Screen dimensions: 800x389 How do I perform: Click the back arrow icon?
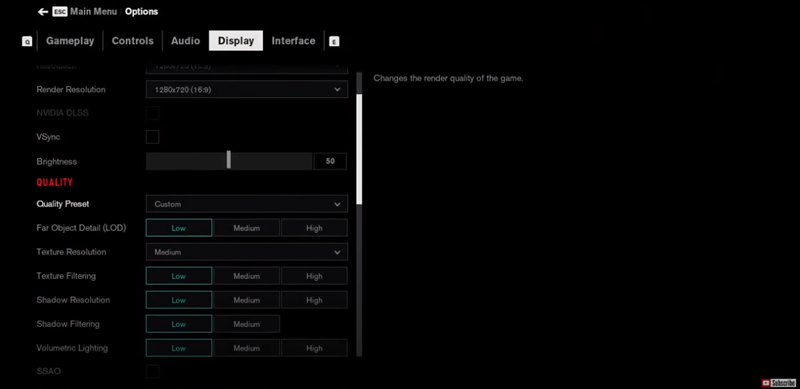43,11
